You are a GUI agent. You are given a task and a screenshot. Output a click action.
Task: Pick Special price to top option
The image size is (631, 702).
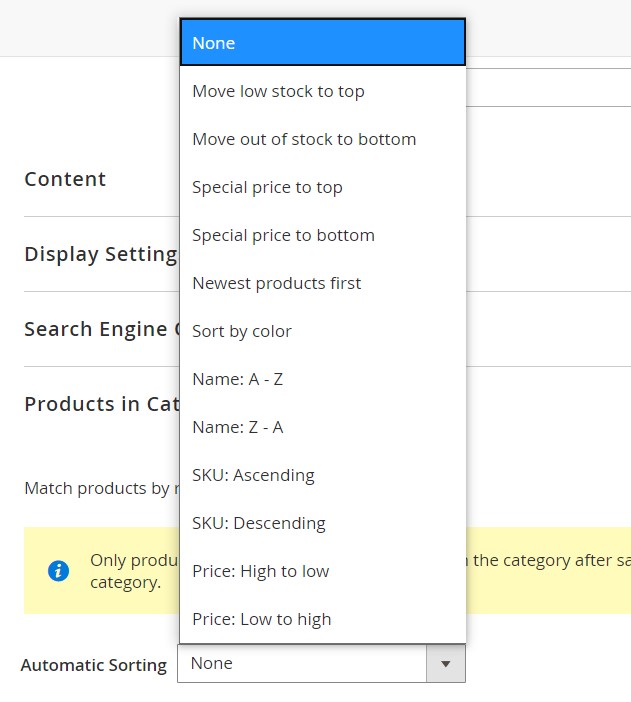pos(322,187)
